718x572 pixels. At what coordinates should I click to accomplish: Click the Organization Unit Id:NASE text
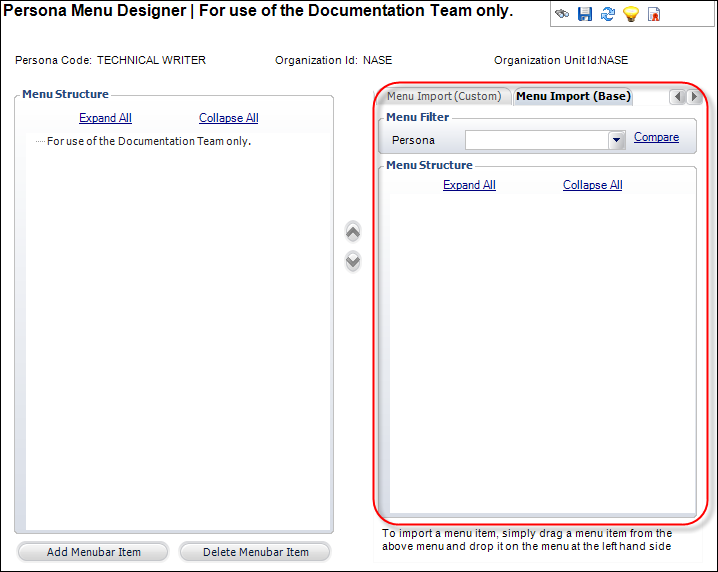(561, 60)
